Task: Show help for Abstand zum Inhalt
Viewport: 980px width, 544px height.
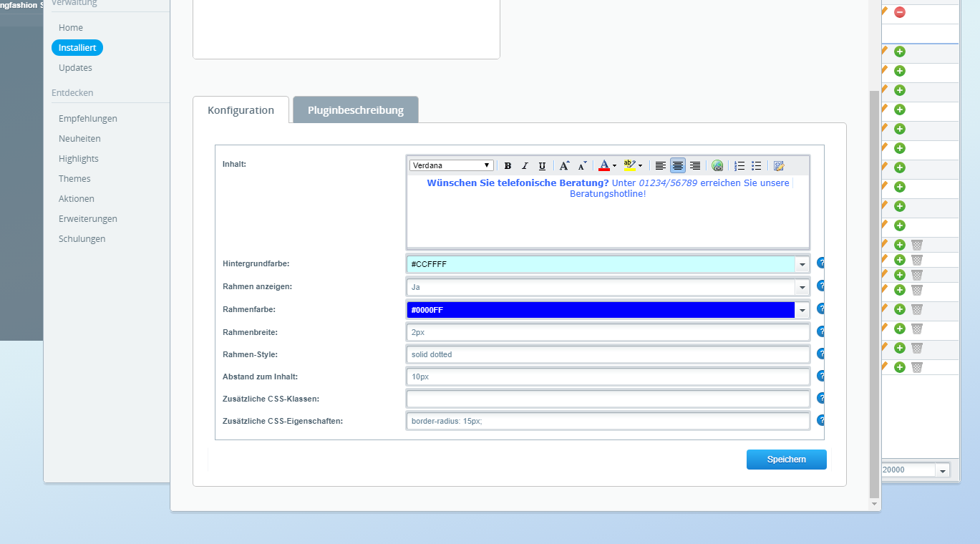Action: point(821,376)
